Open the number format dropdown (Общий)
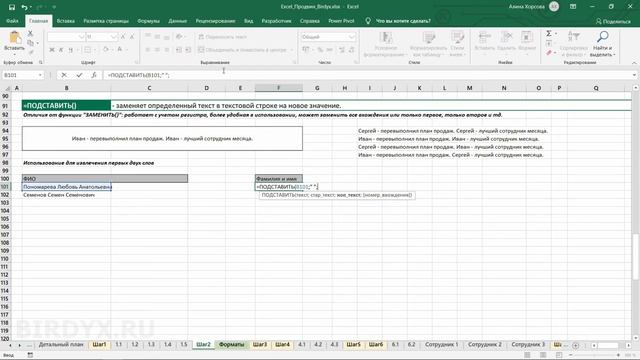 click(x=352, y=37)
